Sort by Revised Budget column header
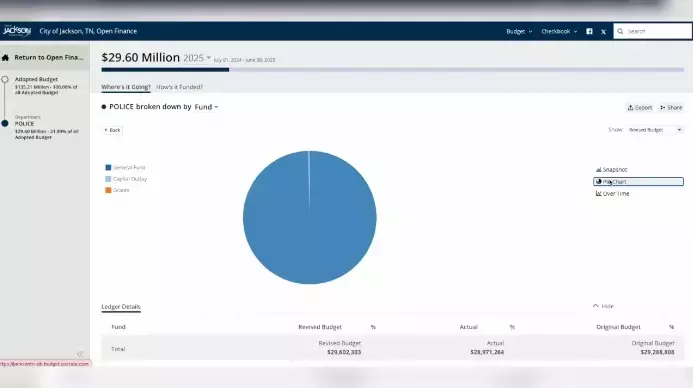693x388 pixels. tap(320, 327)
